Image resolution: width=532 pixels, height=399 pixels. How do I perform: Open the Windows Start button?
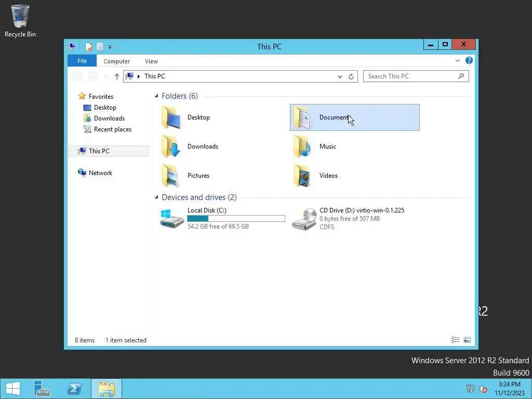(x=13, y=389)
